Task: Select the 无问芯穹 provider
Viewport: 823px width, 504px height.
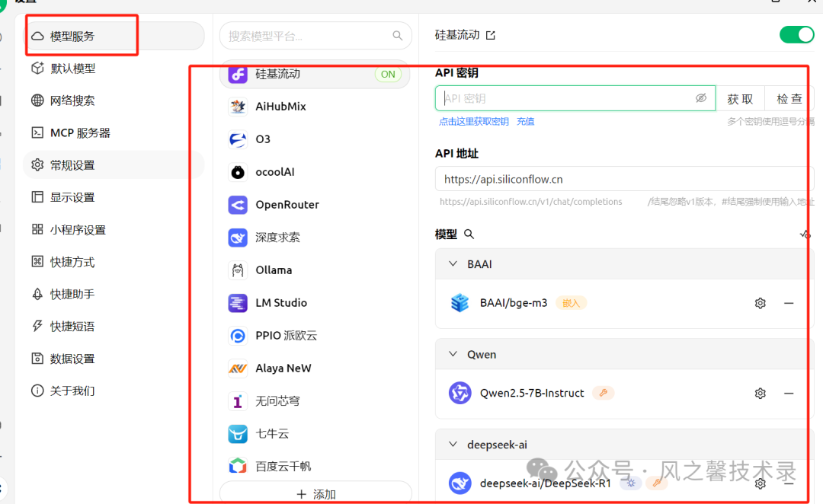Action: click(315, 401)
